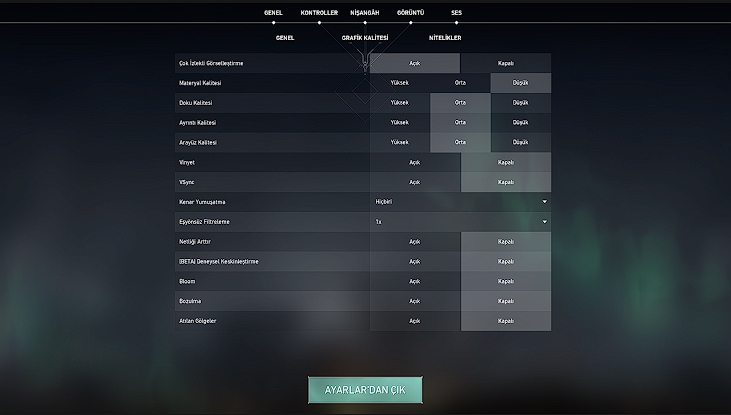The width and height of the screenshot is (731, 415).
Task: Open the Kenar Yumuşatma dropdown arrow
Action: coord(544,202)
